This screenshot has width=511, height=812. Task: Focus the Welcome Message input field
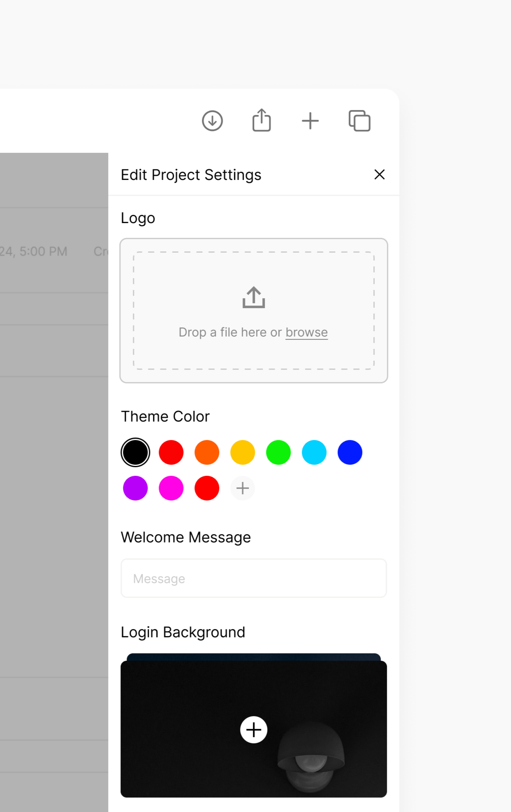254,578
